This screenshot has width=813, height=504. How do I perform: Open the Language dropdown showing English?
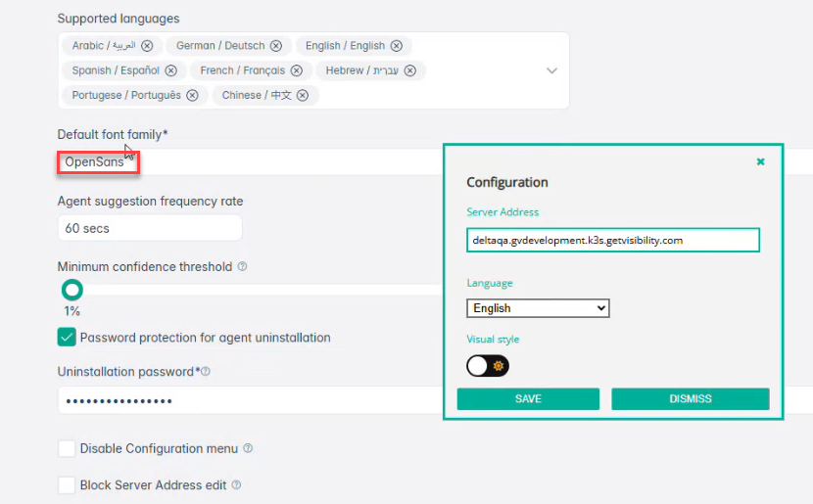(538, 308)
